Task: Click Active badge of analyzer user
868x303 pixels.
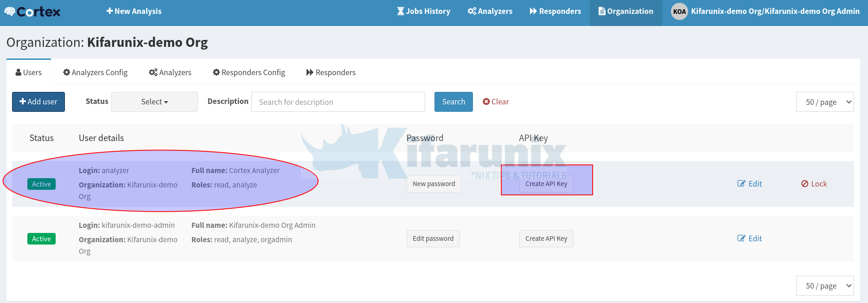Action: click(x=42, y=184)
